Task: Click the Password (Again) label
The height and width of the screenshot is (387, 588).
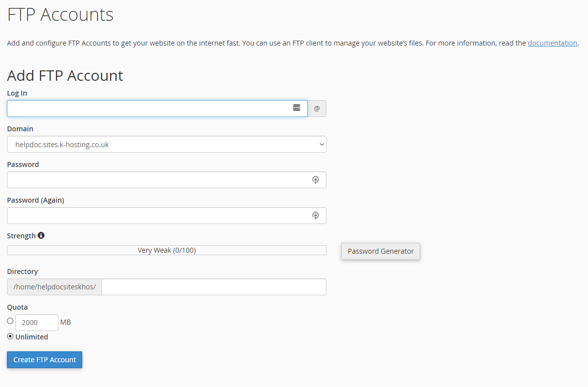Action: 36,200
